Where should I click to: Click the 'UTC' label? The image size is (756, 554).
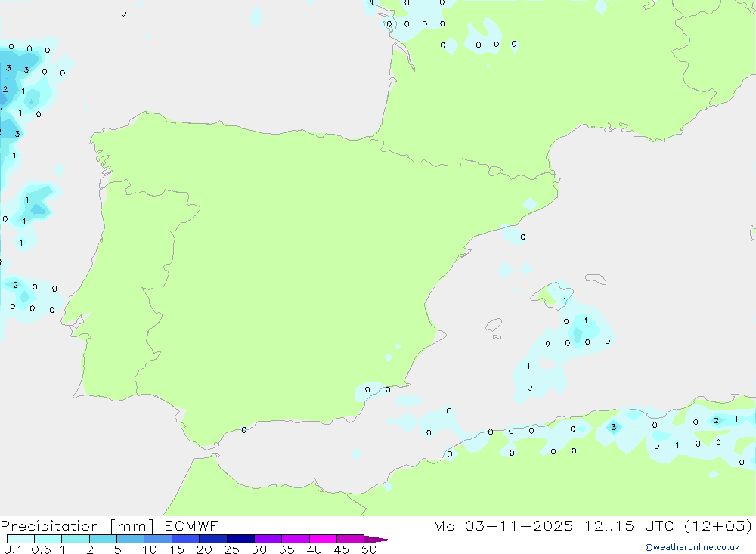pyautogui.click(x=659, y=525)
